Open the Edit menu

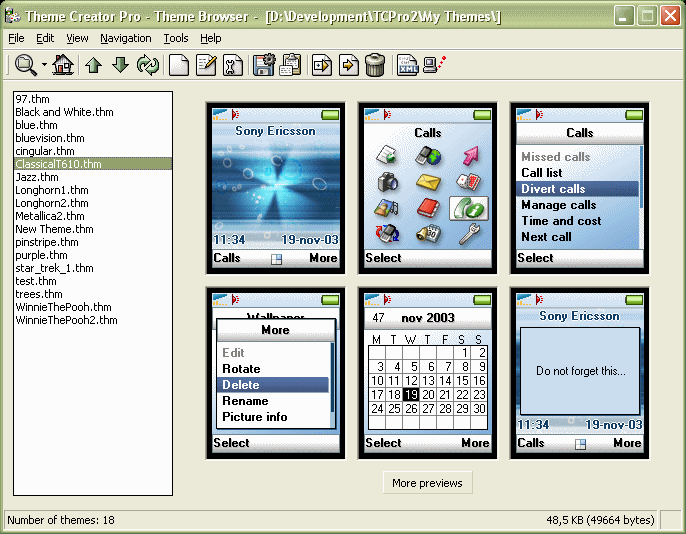[x=45, y=38]
